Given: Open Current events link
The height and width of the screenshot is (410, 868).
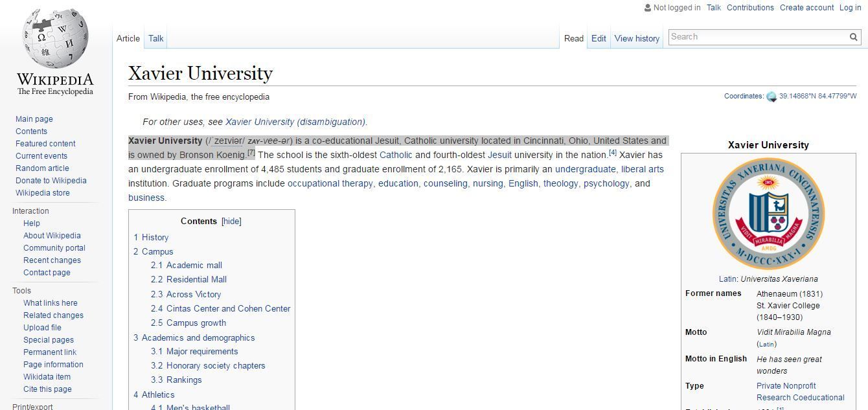Looking at the screenshot, I should pos(41,156).
